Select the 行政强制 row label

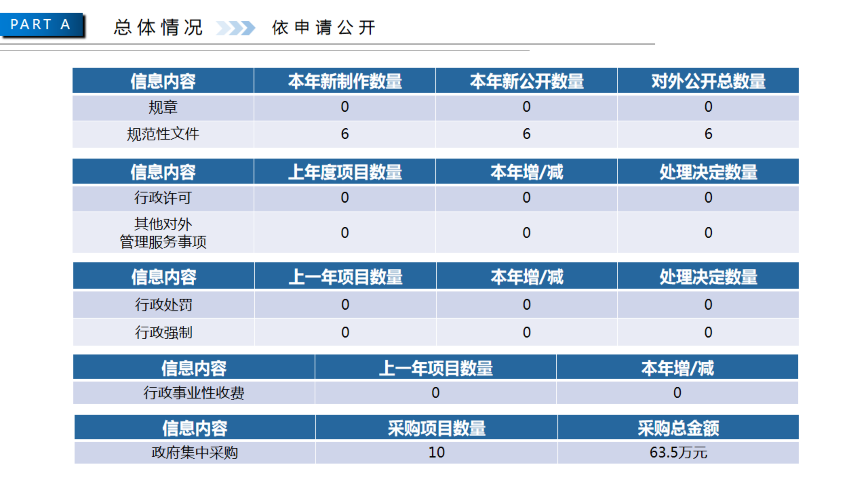coord(164,332)
